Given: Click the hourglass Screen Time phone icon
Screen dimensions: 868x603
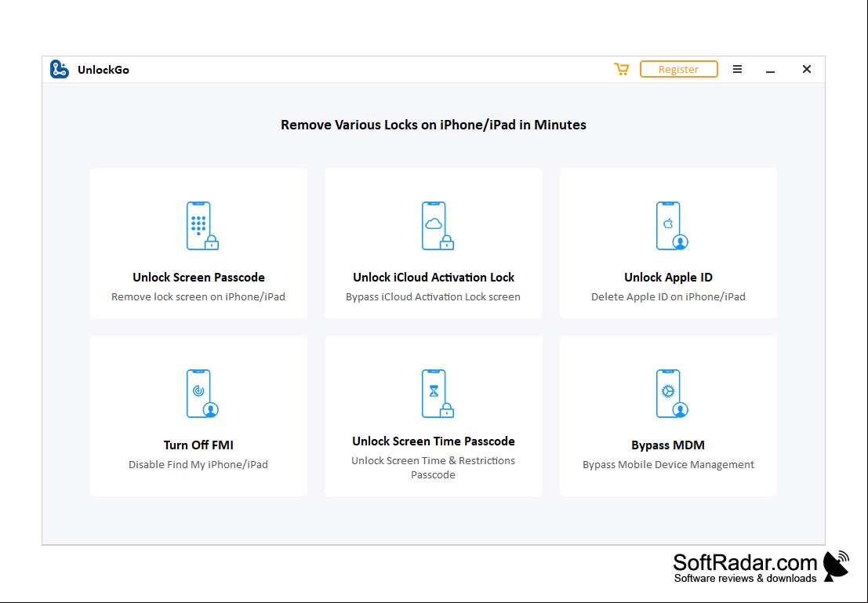Looking at the screenshot, I should point(438,394).
